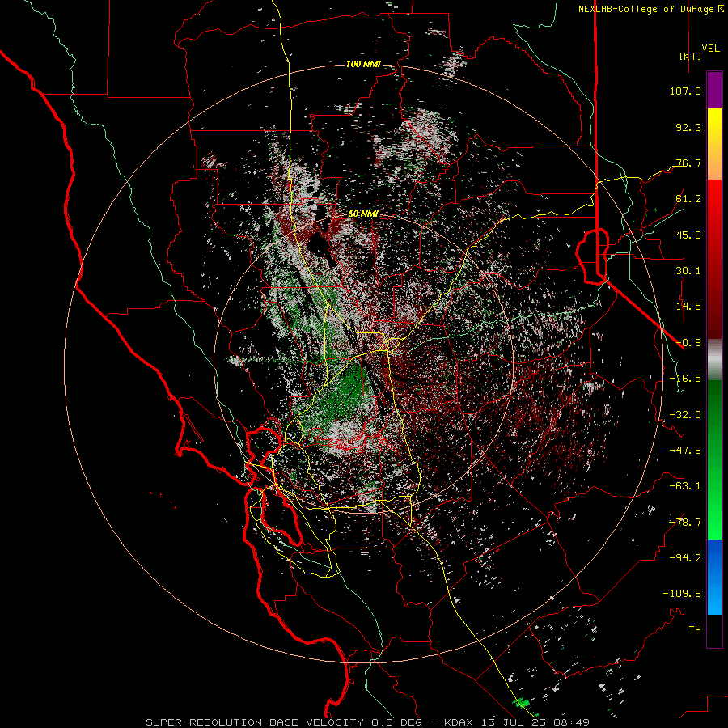Select the 107.8 velocity scale value
728x728 pixels.
point(685,91)
